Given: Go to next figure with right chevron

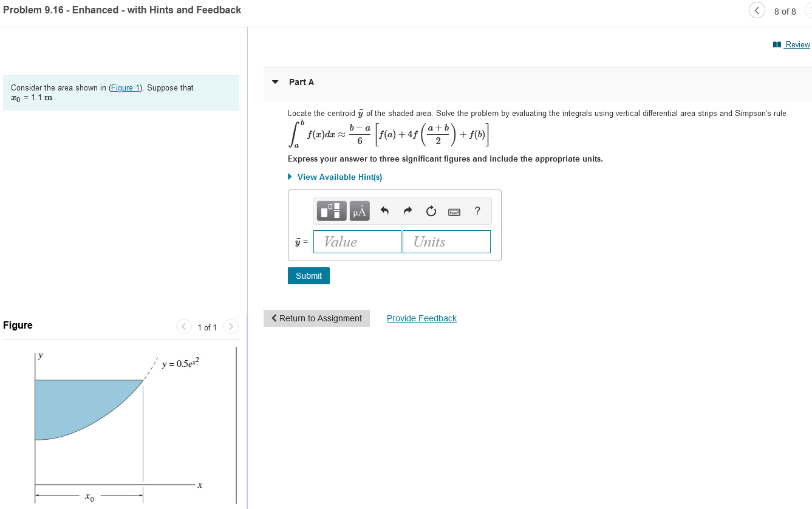Looking at the screenshot, I should pyautogui.click(x=230, y=326).
